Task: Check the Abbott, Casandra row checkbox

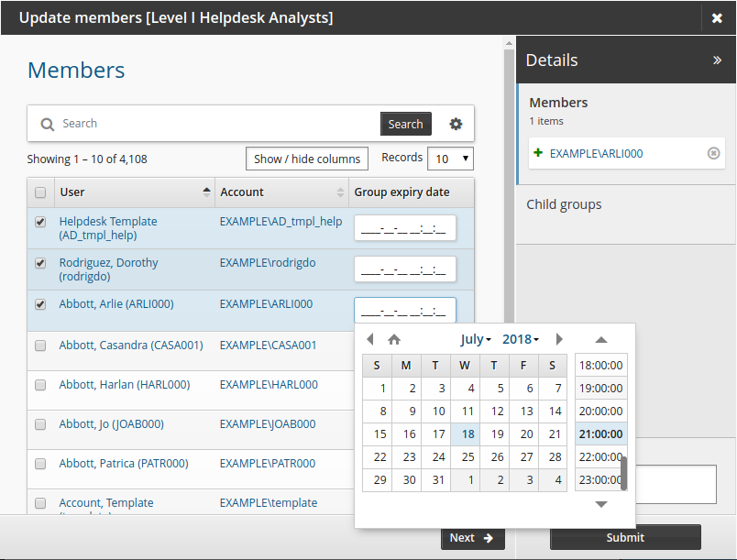Action: (40, 346)
